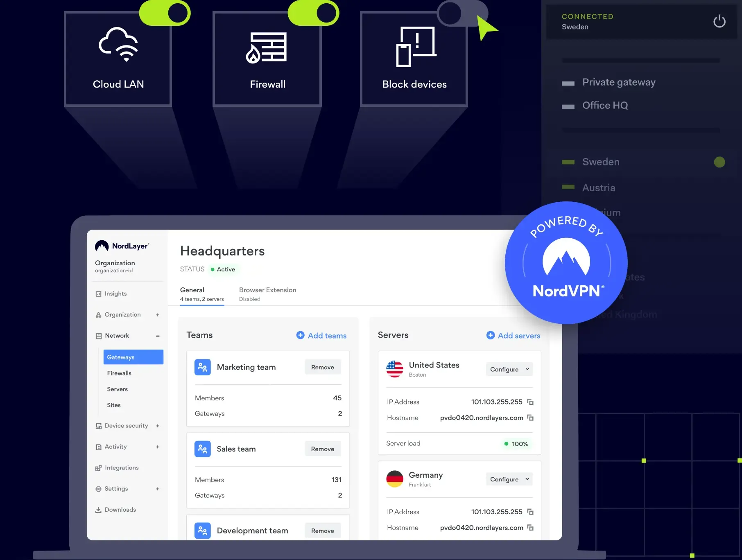Click the Active status badge
This screenshot has height=560, width=742.
pyautogui.click(x=223, y=269)
